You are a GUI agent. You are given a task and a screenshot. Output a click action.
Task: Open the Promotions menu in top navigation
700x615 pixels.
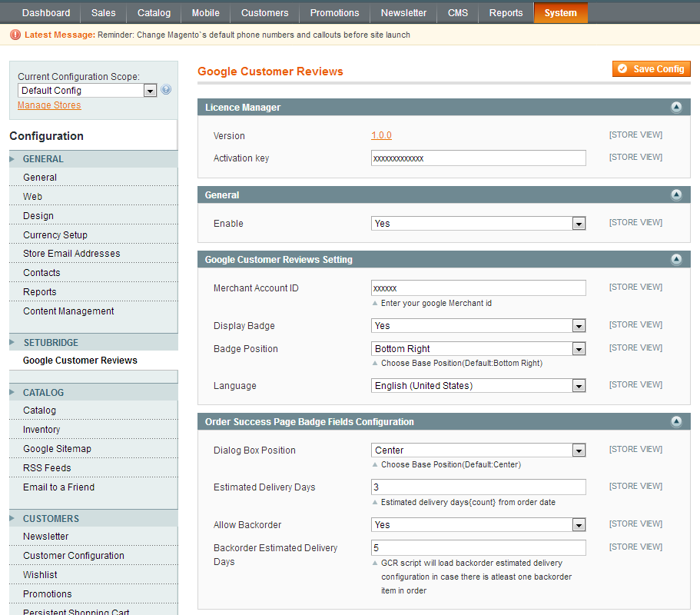point(334,13)
